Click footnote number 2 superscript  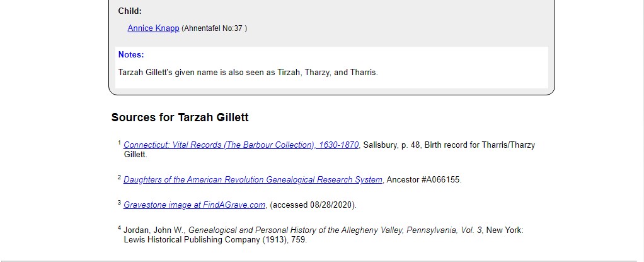point(120,177)
